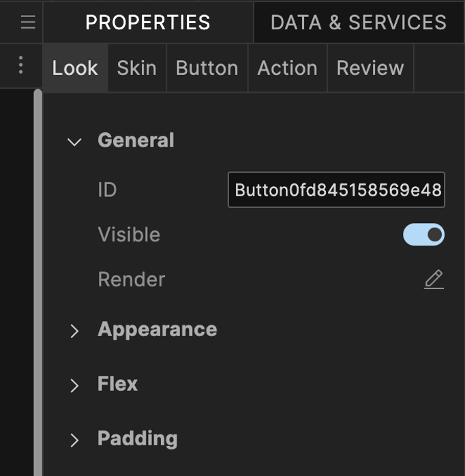Switch to the Properties panel tab
This screenshot has width=465, height=476.
pos(147,22)
